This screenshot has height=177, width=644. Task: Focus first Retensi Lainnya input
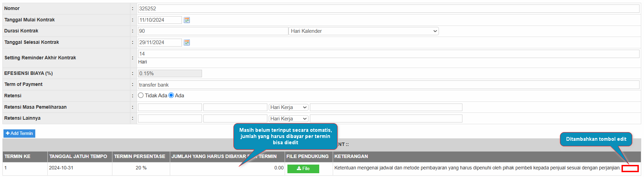tap(170, 119)
